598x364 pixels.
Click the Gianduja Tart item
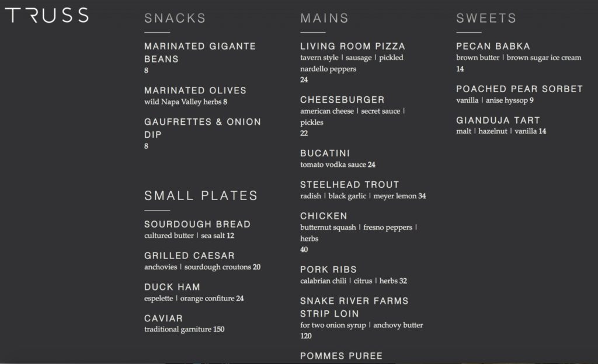(x=498, y=120)
